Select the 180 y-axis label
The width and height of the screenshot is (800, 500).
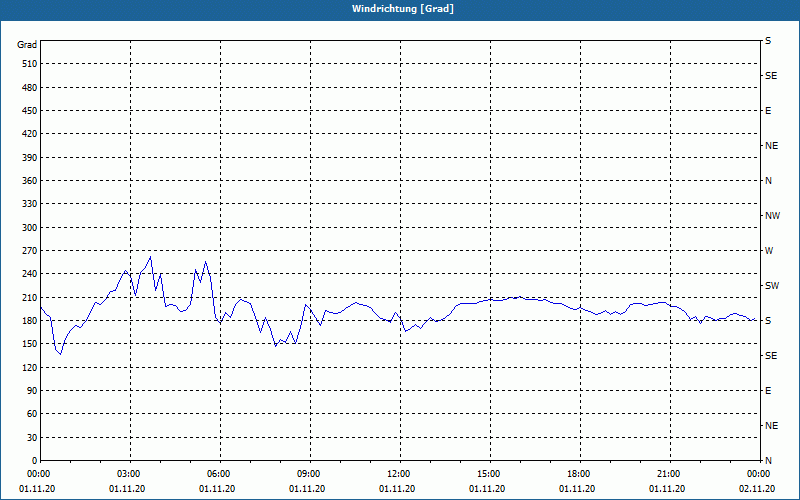pyautogui.click(x=30, y=321)
